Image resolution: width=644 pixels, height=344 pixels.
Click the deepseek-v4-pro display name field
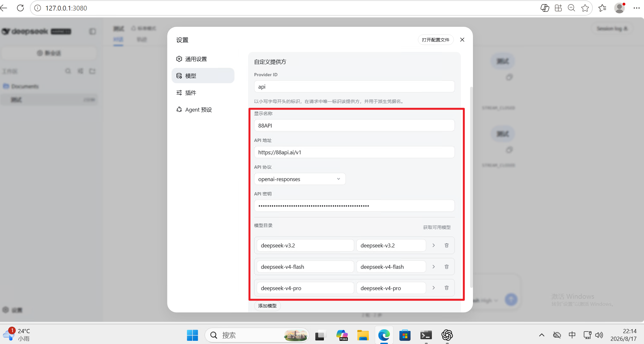(391, 288)
